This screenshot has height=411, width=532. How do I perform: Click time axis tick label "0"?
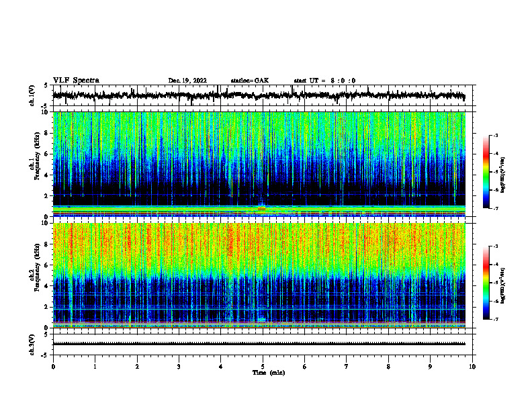pos(53,367)
